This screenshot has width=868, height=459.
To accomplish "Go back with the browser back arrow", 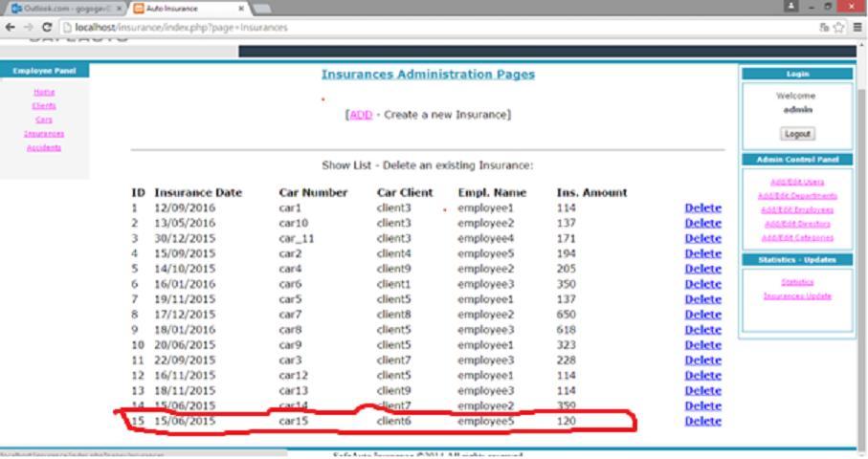I will point(10,27).
